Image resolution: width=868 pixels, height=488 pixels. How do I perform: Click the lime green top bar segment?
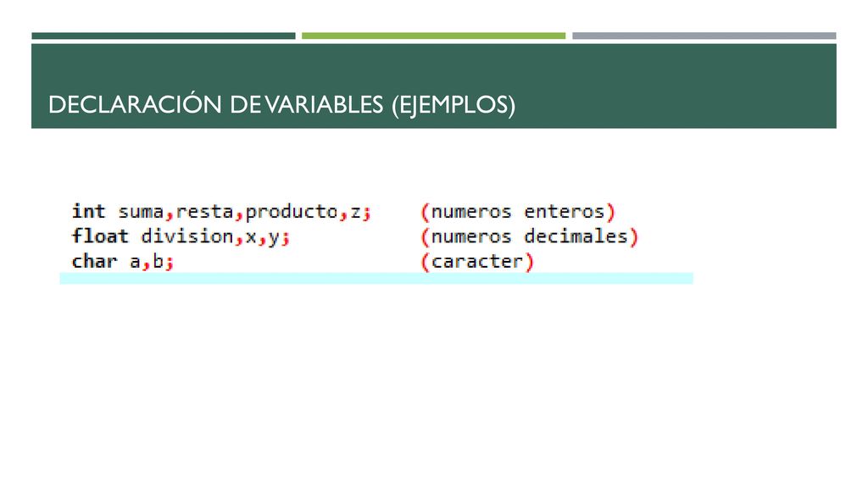(433, 36)
